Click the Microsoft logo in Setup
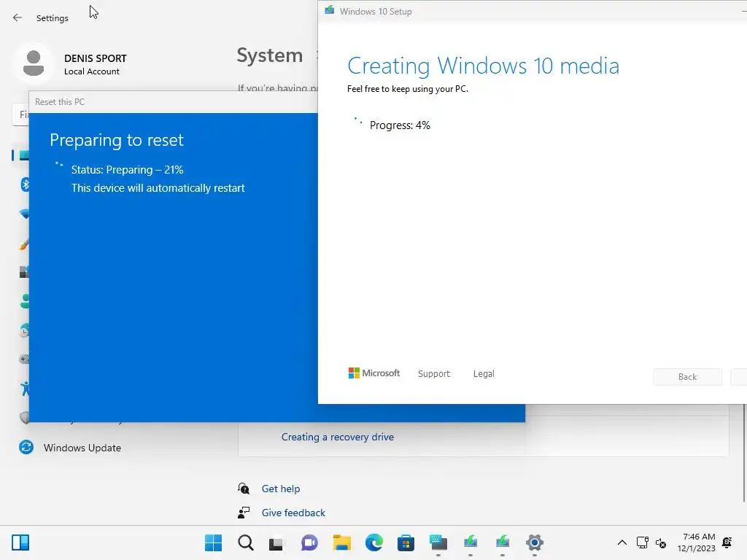The width and height of the screenshot is (747, 560). (374, 373)
